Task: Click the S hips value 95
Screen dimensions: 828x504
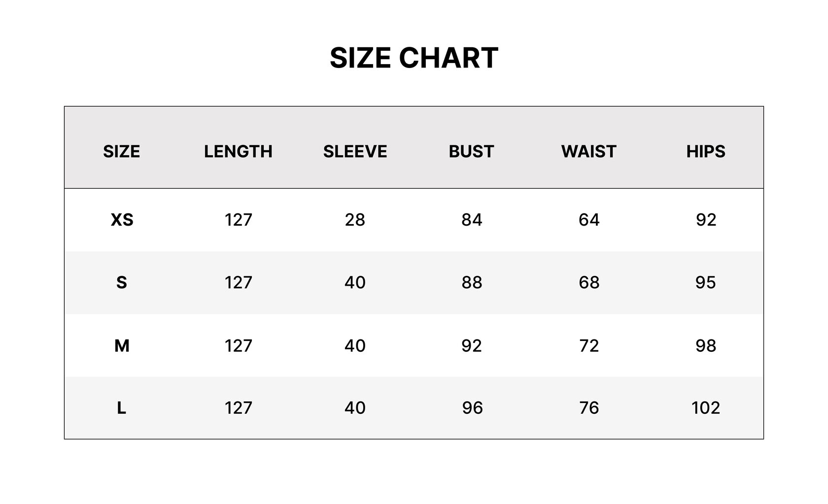Action: (x=706, y=283)
